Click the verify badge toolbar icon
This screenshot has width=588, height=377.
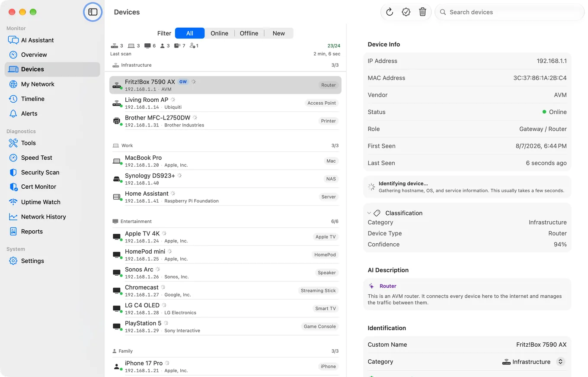[x=406, y=12]
